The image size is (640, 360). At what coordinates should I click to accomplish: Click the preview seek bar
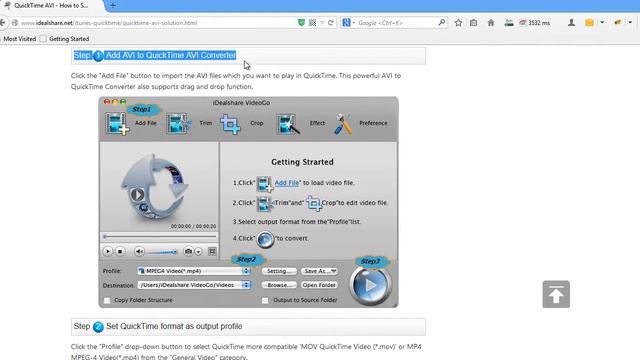[x=159, y=236]
